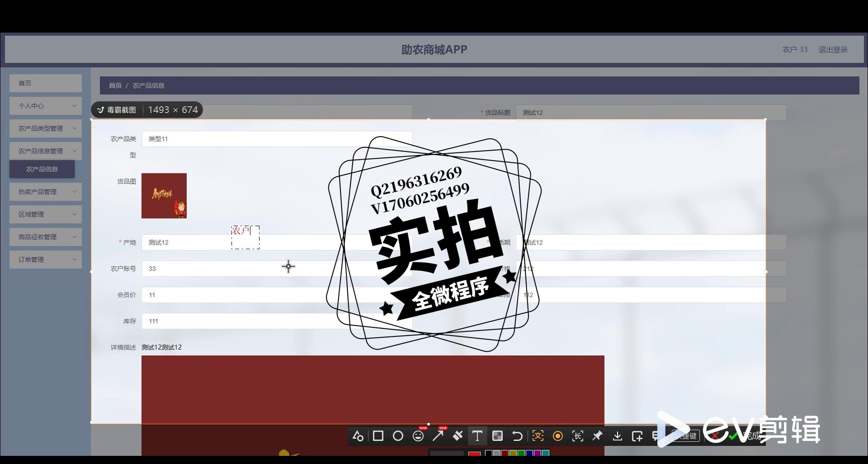This screenshot has width=868, height=464.
Task: Click the 农户 text annotation box
Action: tap(245, 237)
